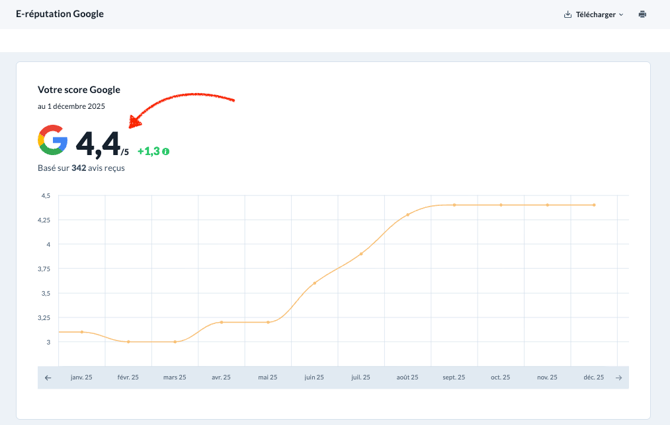Image resolution: width=670 pixels, height=425 pixels.
Task: Select the avr. 25 month label
Action: click(x=221, y=377)
